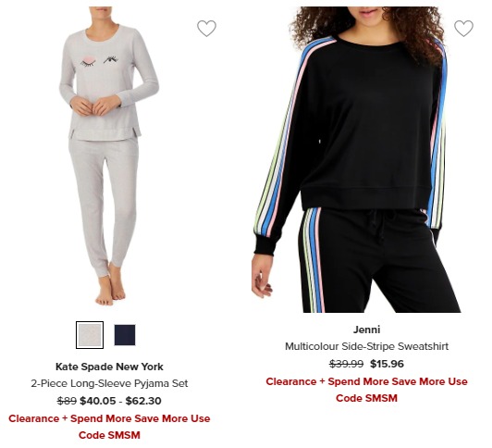Click the $15.96 sale price

point(387,364)
